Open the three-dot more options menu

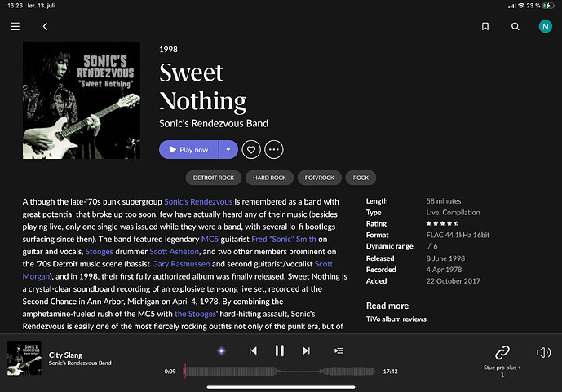tap(274, 150)
